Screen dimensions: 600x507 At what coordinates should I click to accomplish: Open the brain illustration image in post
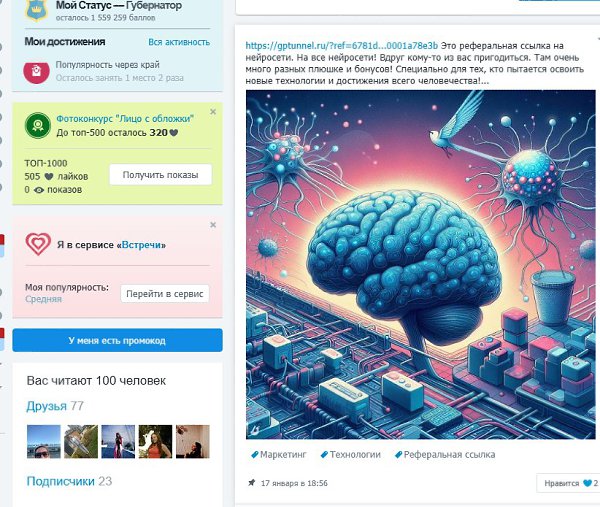tap(421, 264)
